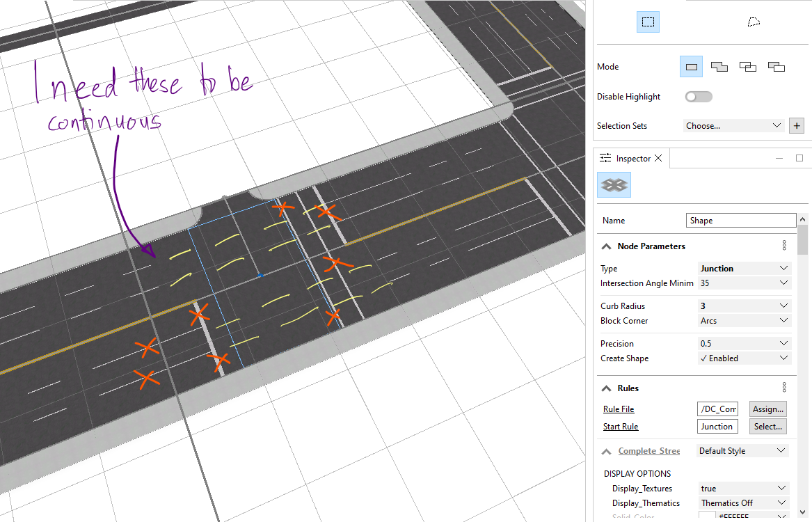Open the Type dropdown showing Junction
This screenshot has height=522, width=812.
click(744, 268)
